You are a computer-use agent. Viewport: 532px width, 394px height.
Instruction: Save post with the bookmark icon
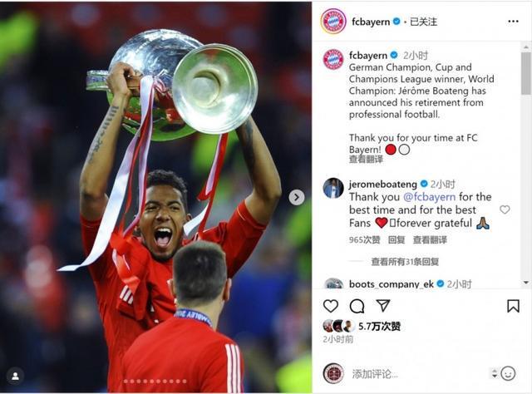513,306
